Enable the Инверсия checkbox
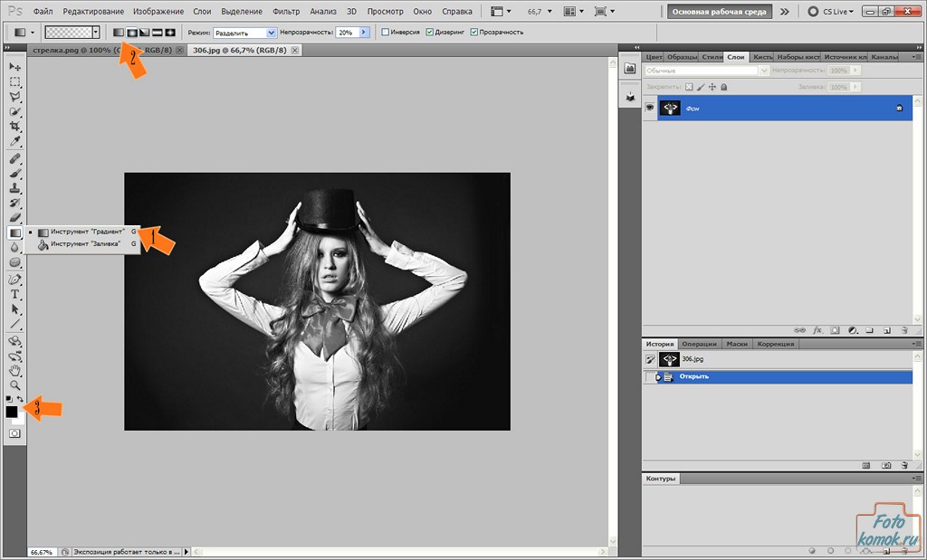 click(386, 33)
